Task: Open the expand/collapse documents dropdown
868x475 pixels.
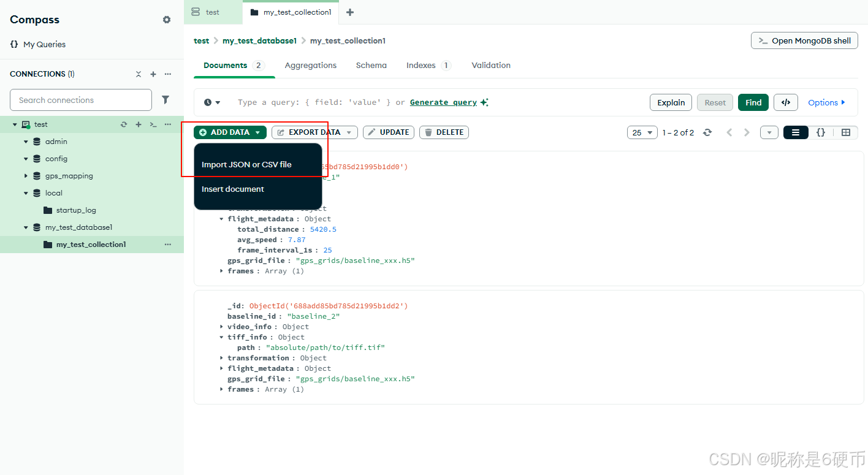Action: click(769, 132)
